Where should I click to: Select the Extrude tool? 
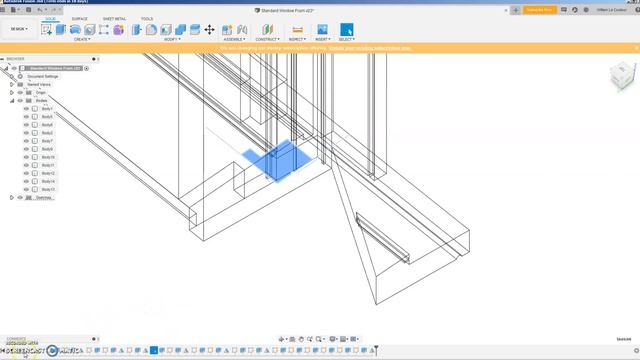(x=61, y=29)
